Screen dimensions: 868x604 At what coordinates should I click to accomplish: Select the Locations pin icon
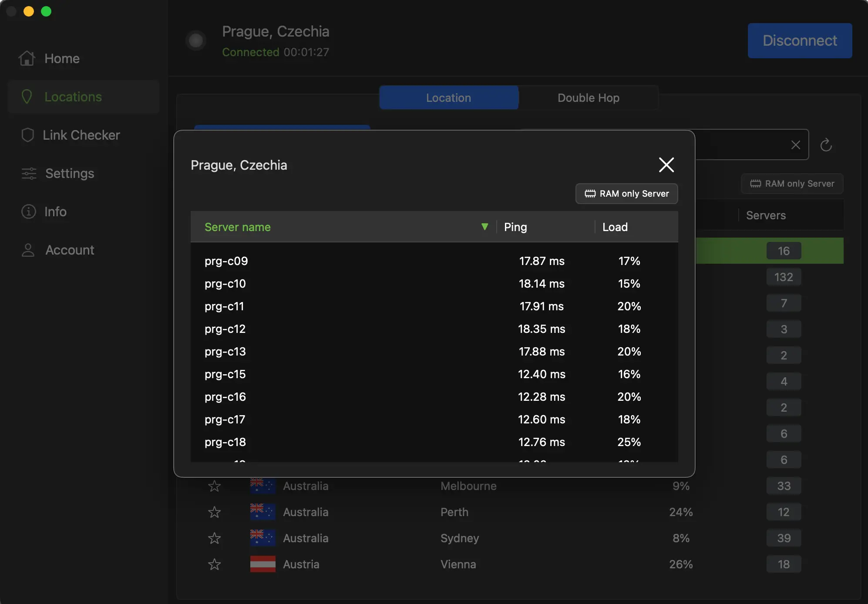27,97
